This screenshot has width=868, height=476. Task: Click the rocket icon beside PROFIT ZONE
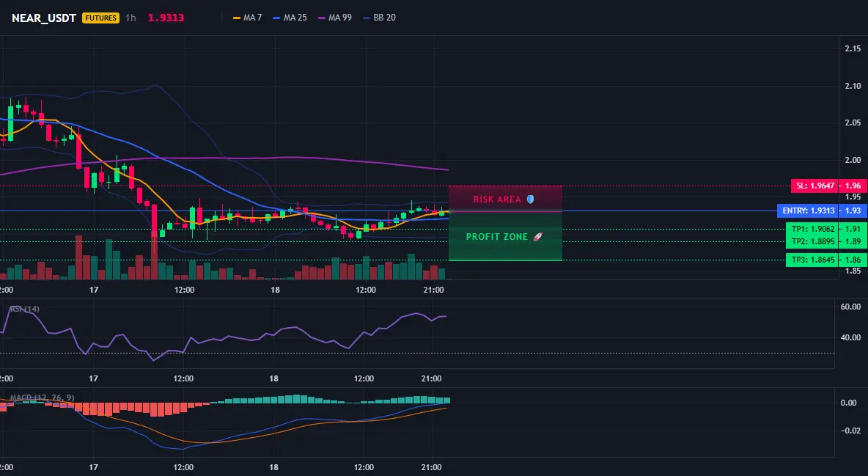click(537, 237)
